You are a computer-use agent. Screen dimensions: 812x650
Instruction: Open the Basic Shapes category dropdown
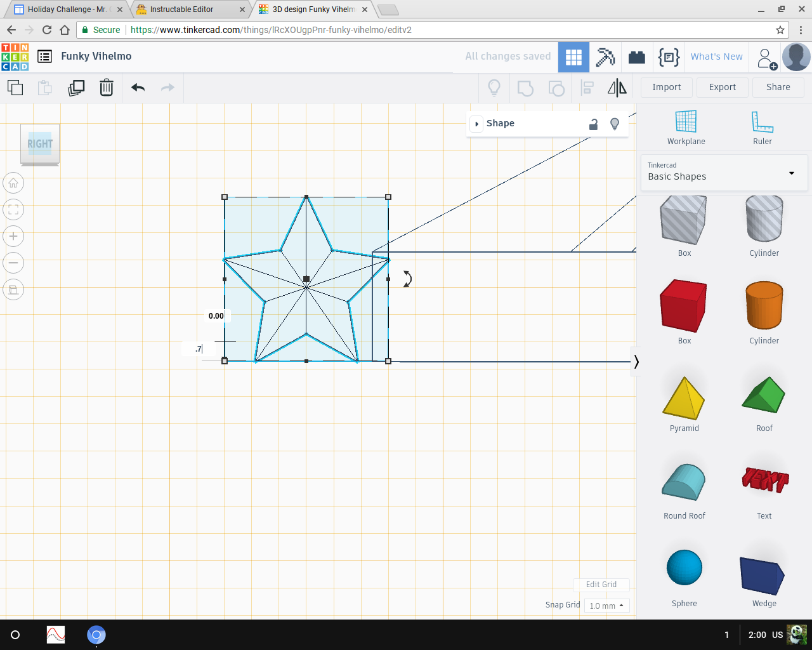(x=724, y=172)
